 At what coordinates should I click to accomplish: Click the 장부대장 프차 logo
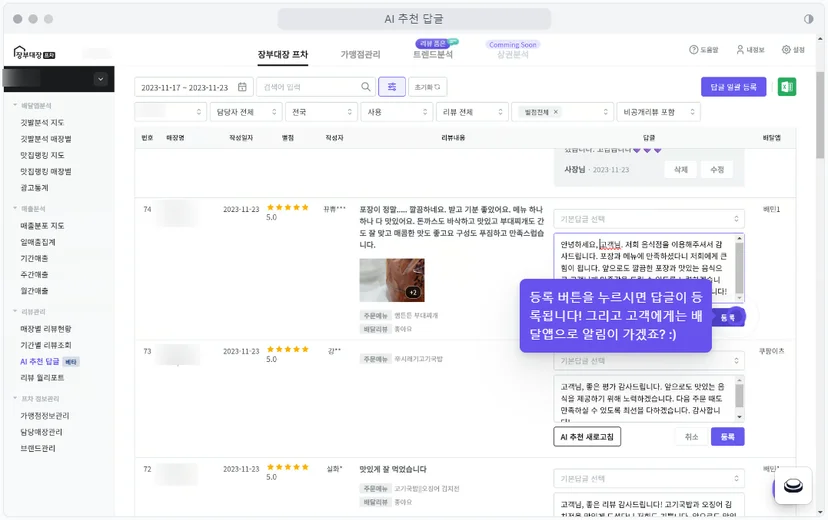point(34,53)
